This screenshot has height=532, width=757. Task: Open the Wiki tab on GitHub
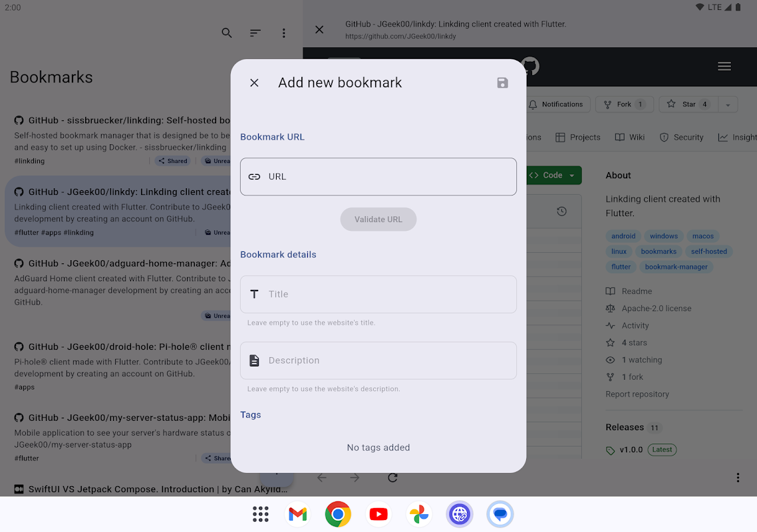[x=629, y=138]
